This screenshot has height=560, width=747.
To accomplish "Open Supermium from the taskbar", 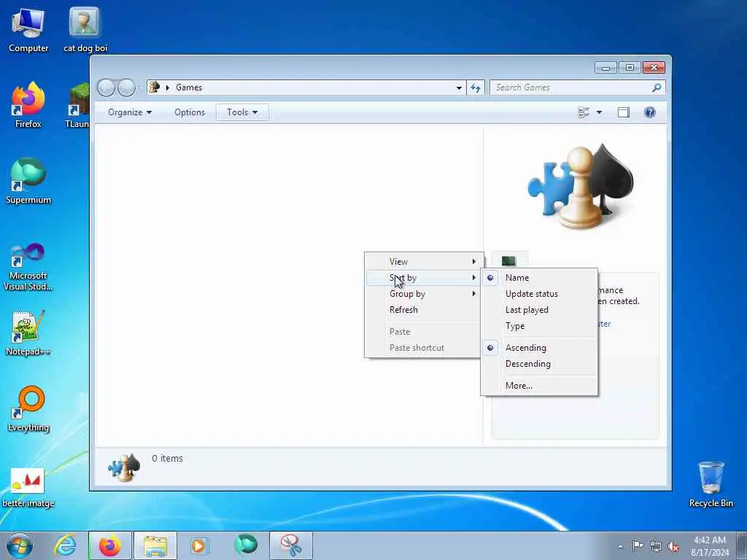I will click(x=246, y=545).
